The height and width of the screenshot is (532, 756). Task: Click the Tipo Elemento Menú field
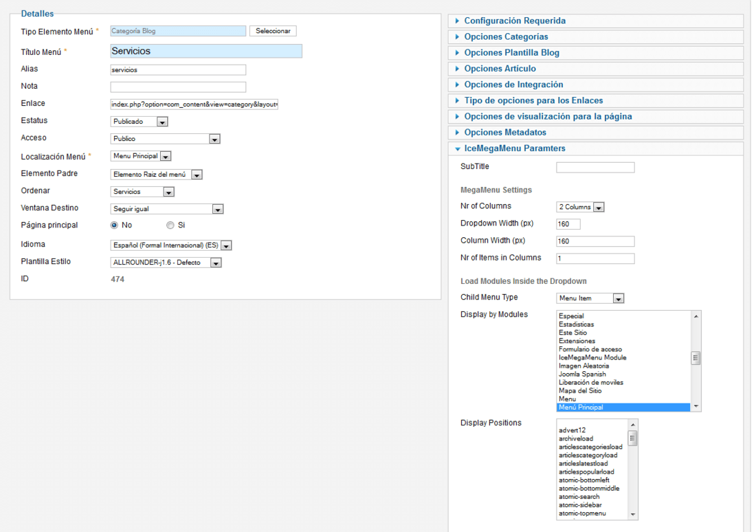178,31
